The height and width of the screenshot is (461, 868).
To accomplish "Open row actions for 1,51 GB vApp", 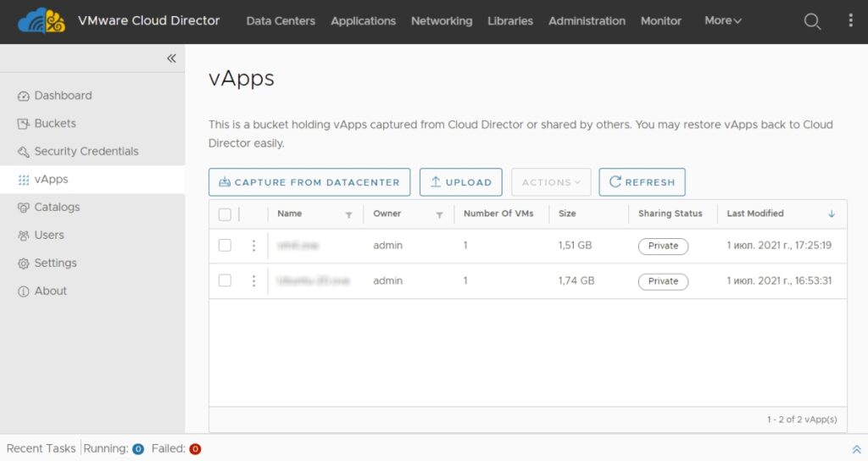I will point(253,246).
